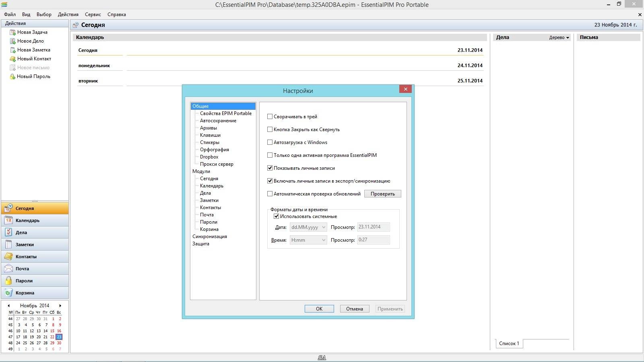This screenshot has width=644, height=362.
Task: Click the Новое Дело icon
Action: tap(12, 41)
